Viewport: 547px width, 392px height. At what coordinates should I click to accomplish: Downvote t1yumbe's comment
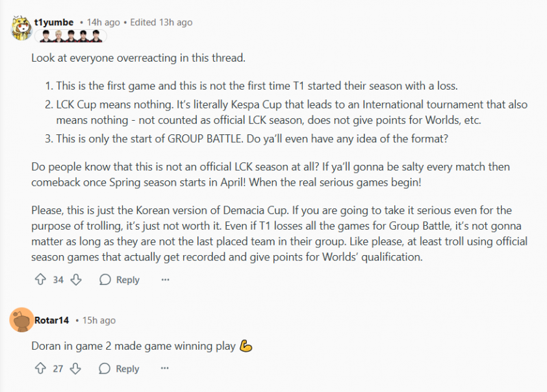76,280
